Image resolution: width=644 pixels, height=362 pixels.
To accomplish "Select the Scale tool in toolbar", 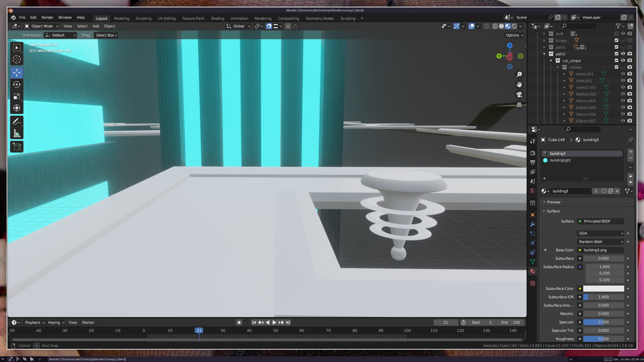I will pyautogui.click(x=17, y=97).
